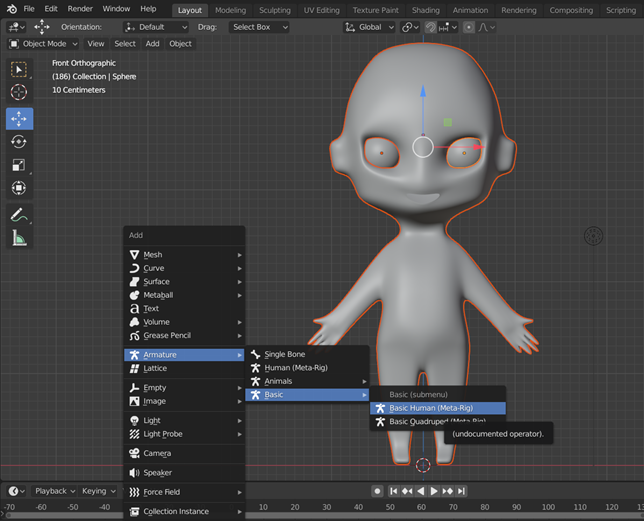Image resolution: width=644 pixels, height=521 pixels.
Task: Open the snap settings dropdown
Action: pyautogui.click(x=448, y=27)
